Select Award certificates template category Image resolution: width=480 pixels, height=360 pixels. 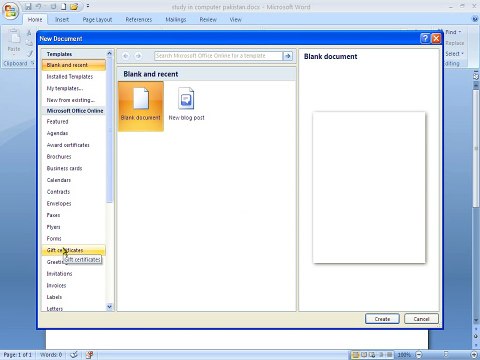pyautogui.click(x=74, y=145)
